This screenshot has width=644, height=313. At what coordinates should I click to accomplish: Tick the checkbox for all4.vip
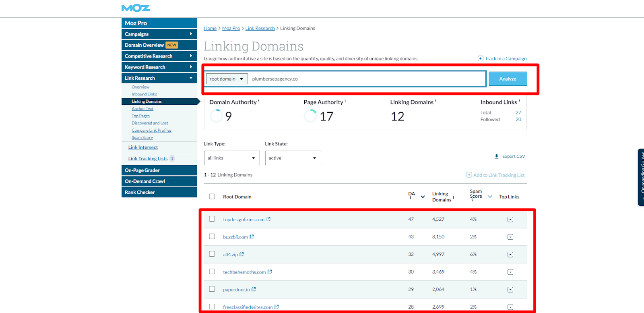point(212,254)
